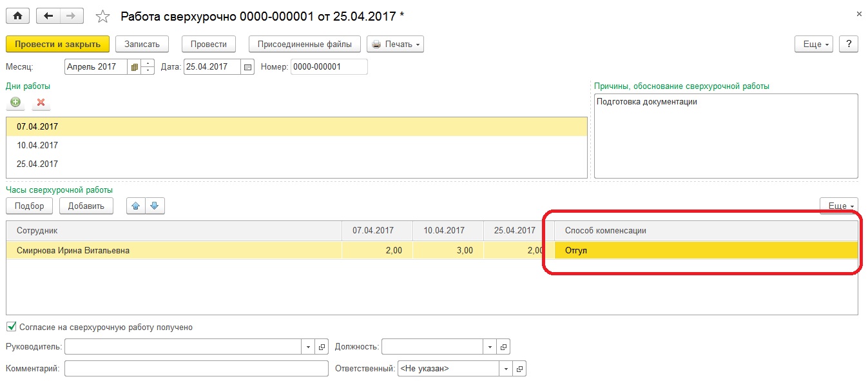Image resolution: width=868 pixels, height=381 pixels.
Task: Click the 10.04.2017 column header
Action: (x=448, y=230)
